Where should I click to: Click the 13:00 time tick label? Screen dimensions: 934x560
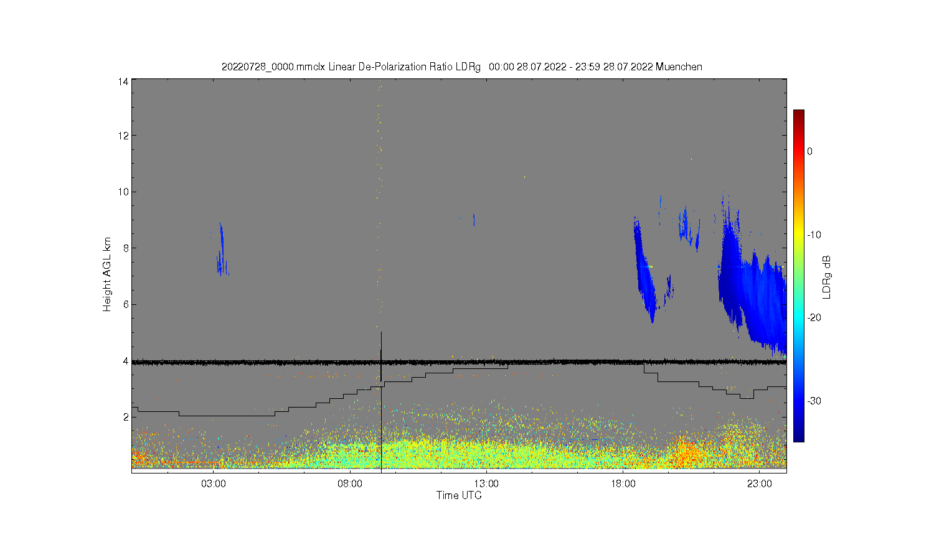(486, 483)
